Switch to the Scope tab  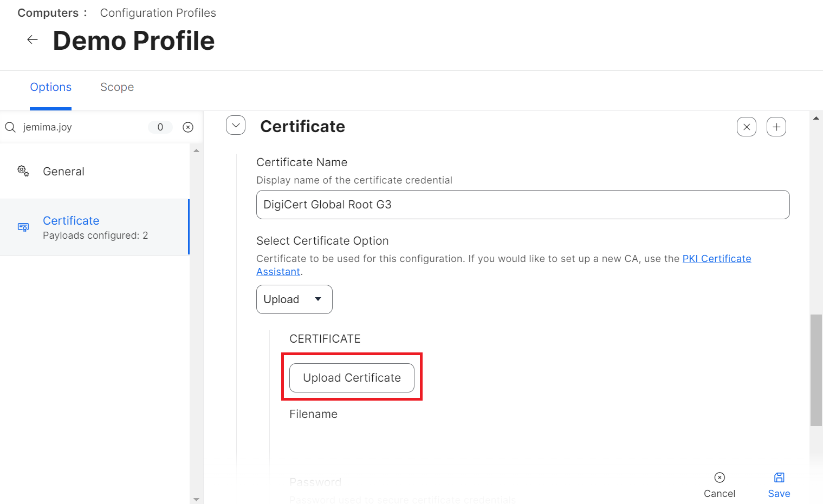tap(117, 87)
